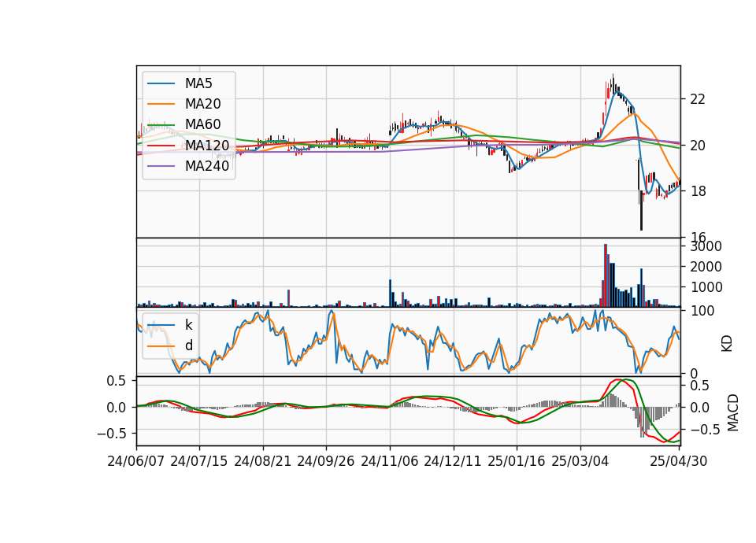Click the purple MA240 line swatch in legend
This screenshot has width=756, height=543.
(161, 166)
